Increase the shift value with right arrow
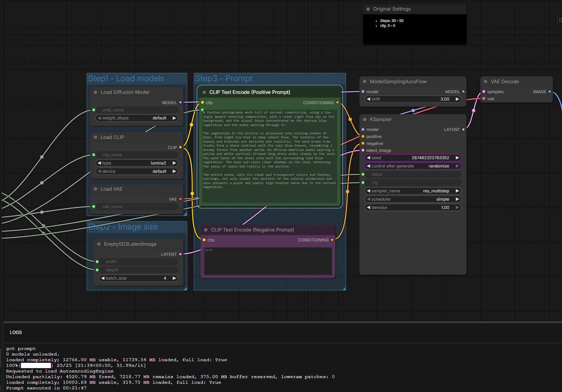The width and height of the screenshot is (562, 392). click(x=457, y=99)
